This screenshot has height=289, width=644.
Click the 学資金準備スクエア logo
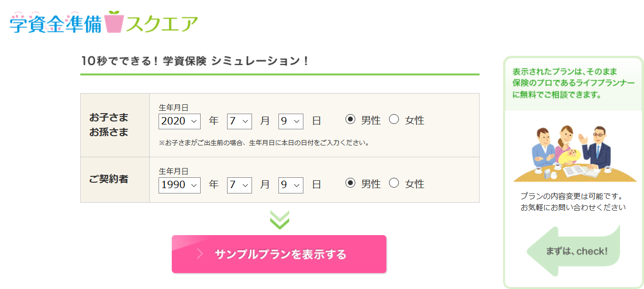(104, 22)
